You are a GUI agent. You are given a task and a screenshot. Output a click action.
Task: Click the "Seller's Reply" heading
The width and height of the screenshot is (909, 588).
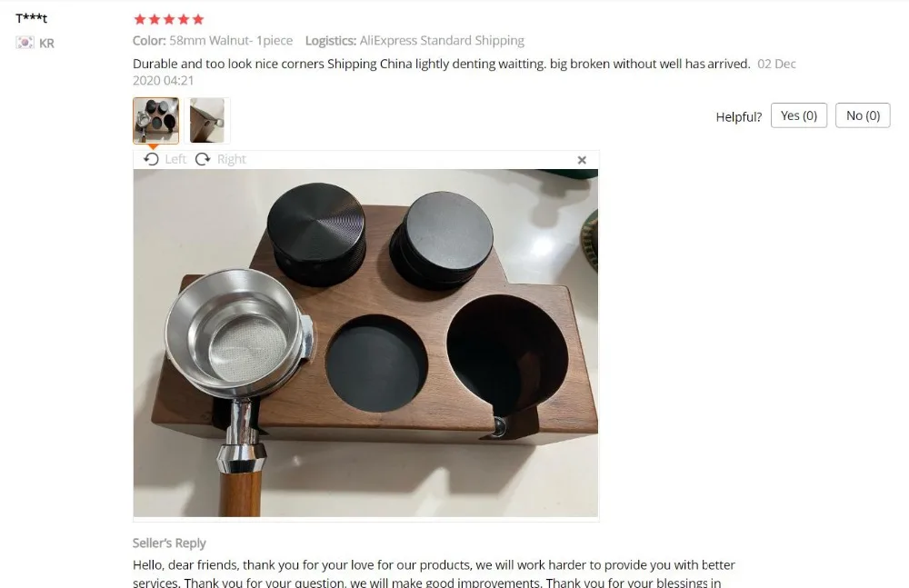[169, 543]
